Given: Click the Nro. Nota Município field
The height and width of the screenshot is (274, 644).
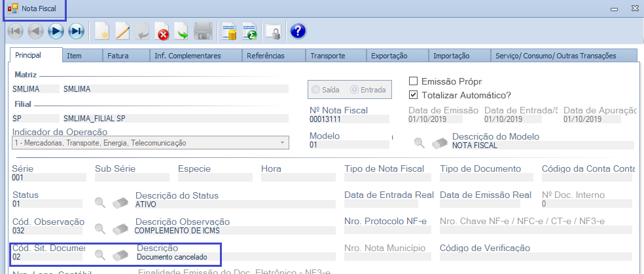Looking at the screenshot, I should pos(387,256).
